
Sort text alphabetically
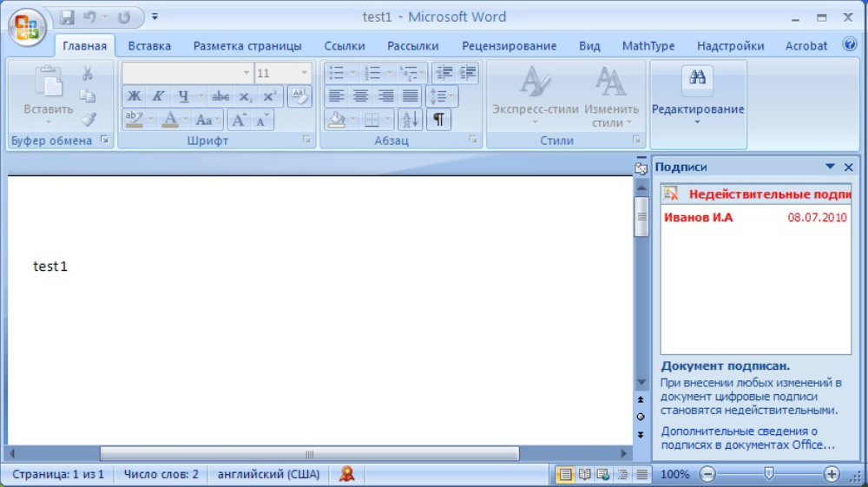411,120
